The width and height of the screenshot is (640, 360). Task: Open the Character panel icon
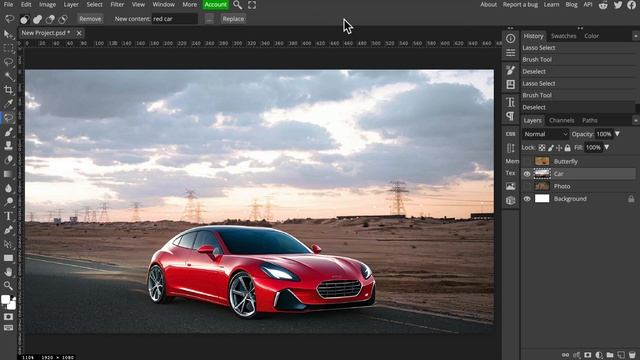(x=511, y=102)
